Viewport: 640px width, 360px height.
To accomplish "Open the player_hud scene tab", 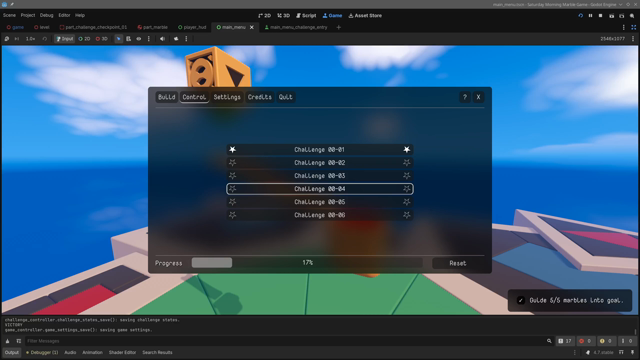I will (192, 27).
